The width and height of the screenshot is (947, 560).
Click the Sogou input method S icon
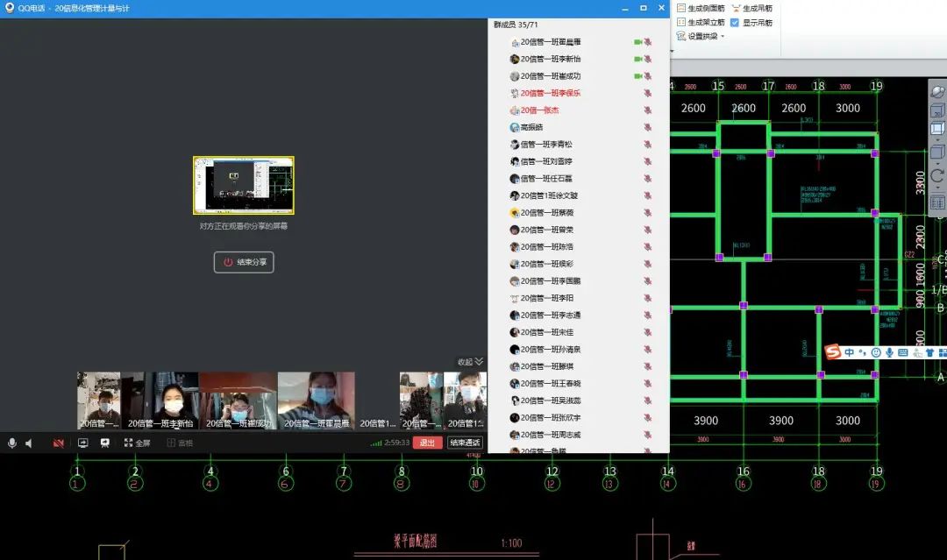pyautogui.click(x=833, y=352)
